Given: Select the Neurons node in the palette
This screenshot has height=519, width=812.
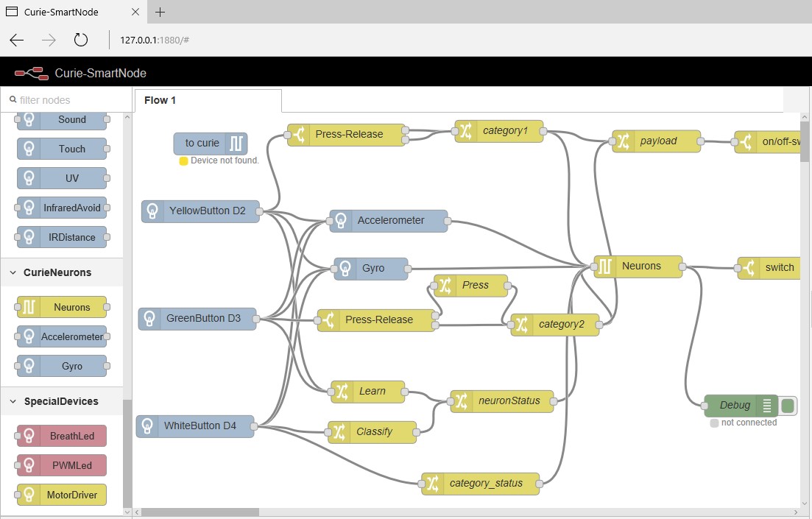Looking at the screenshot, I should pyautogui.click(x=62, y=307).
